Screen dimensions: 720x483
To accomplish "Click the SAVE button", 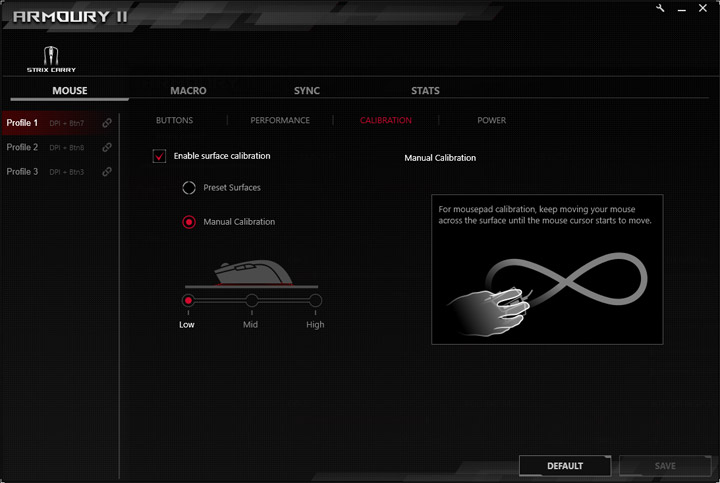I will [665, 466].
